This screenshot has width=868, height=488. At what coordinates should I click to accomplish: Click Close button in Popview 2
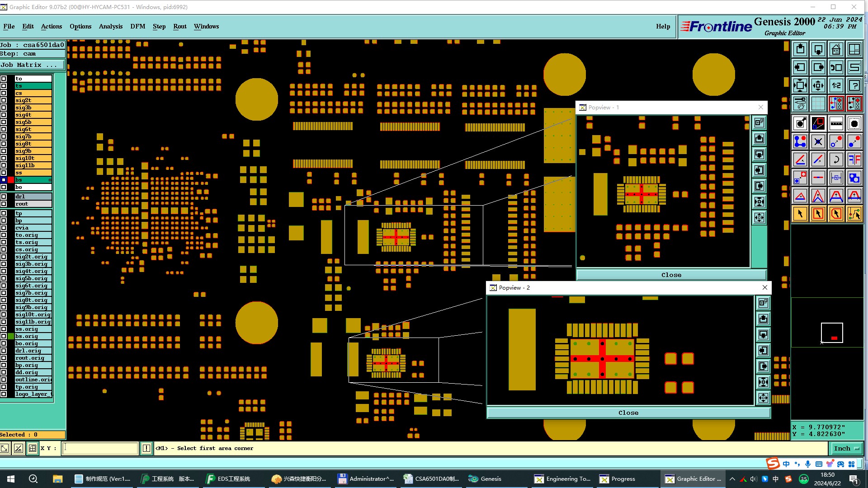[628, 413]
